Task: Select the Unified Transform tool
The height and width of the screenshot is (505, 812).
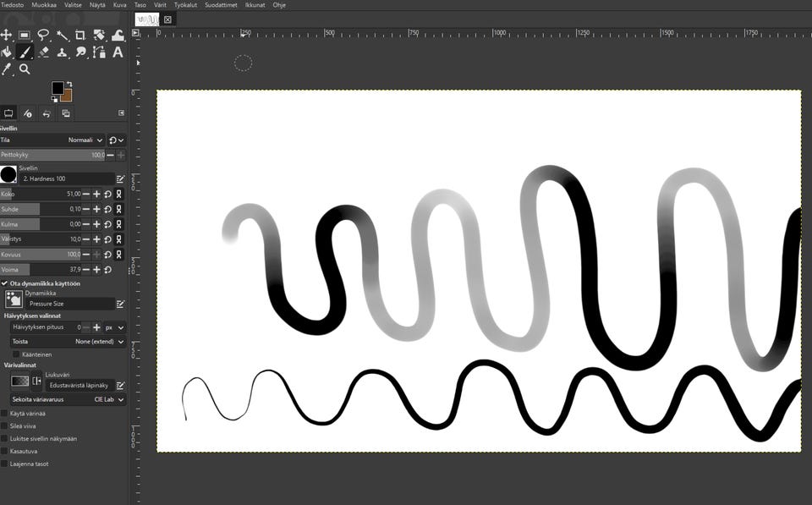Action: [x=99, y=35]
